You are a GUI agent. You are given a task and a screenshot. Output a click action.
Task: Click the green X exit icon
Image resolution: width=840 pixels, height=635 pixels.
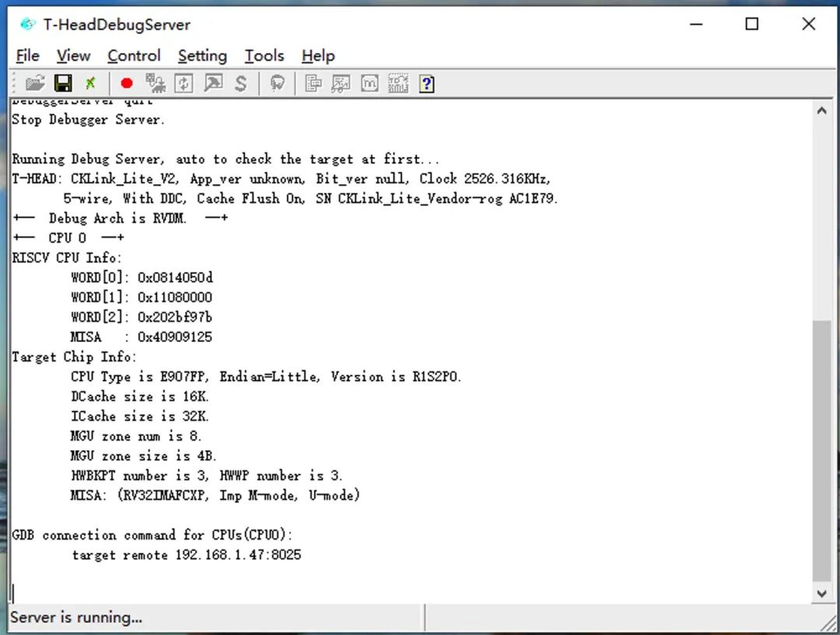click(x=91, y=82)
